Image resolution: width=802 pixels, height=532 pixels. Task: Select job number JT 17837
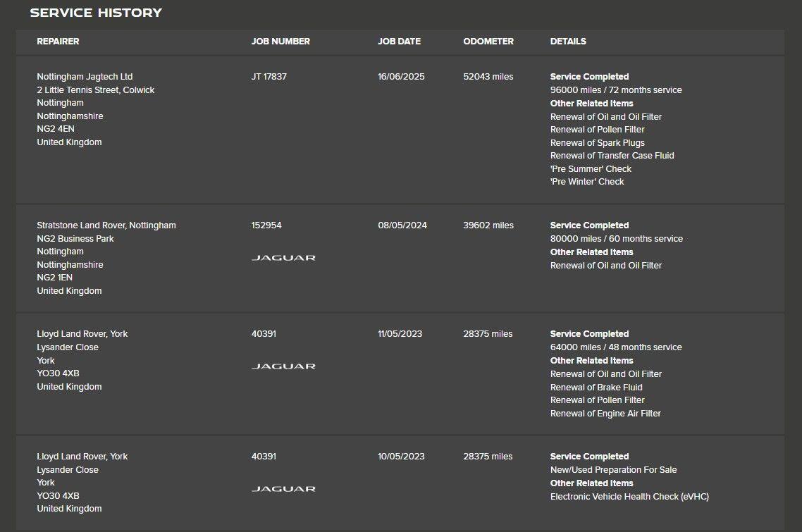pyautogui.click(x=269, y=77)
